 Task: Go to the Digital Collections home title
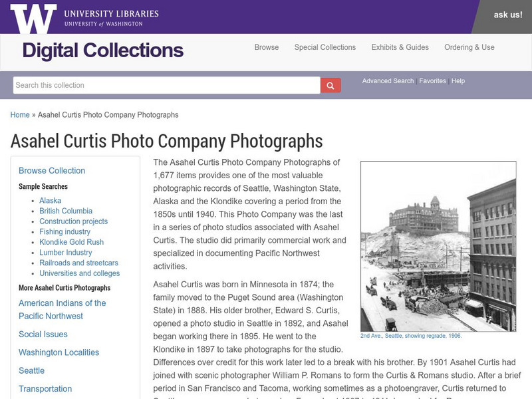[103, 51]
